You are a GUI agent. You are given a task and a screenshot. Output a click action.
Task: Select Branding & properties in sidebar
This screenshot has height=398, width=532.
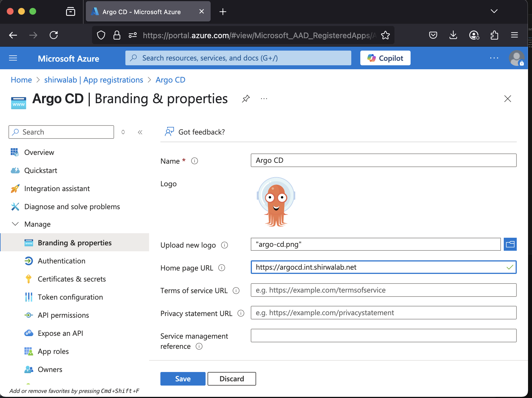tap(75, 243)
